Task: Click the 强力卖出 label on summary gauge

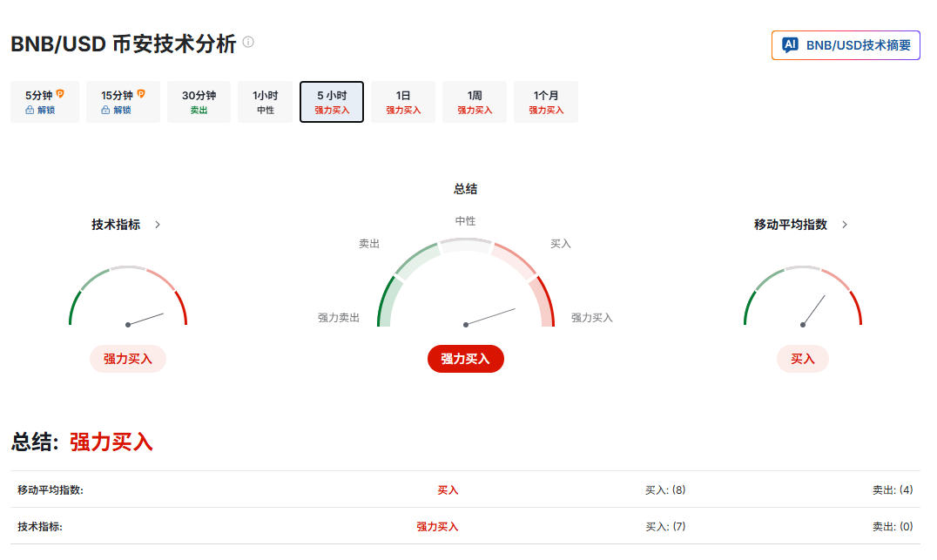Action: pos(338,318)
